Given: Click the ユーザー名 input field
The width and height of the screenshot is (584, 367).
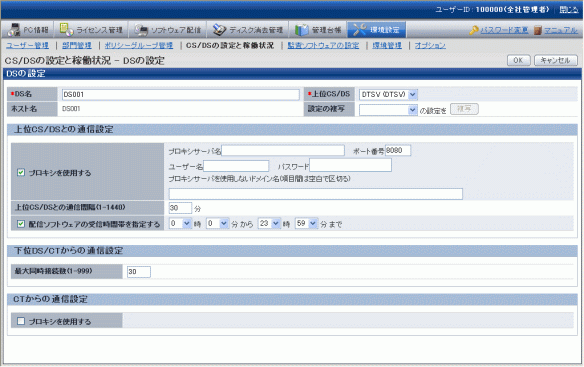Looking at the screenshot, I should (236, 166).
